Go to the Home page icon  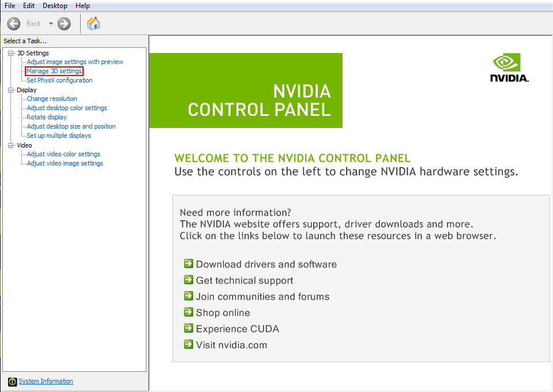click(93, 24)
